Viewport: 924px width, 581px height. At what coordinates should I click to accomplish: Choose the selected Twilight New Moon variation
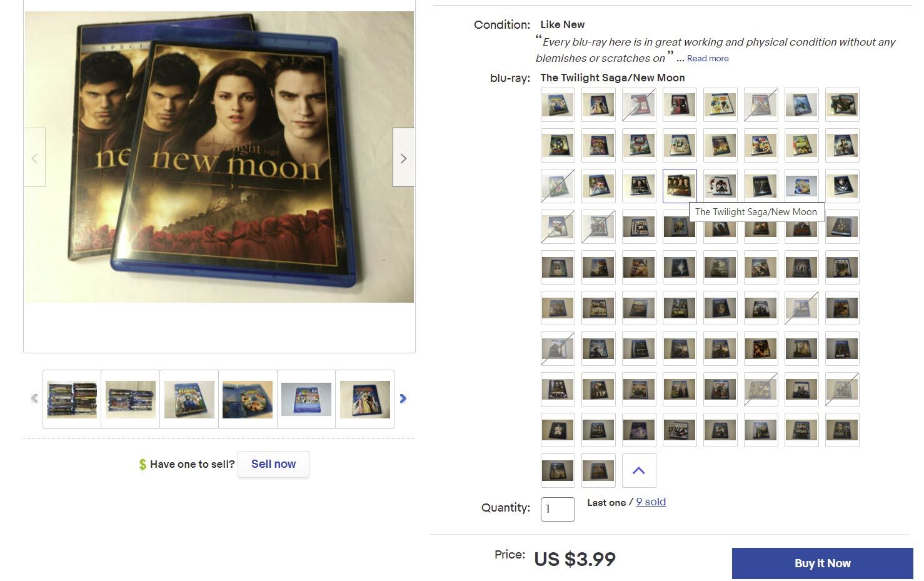point(680,186)
